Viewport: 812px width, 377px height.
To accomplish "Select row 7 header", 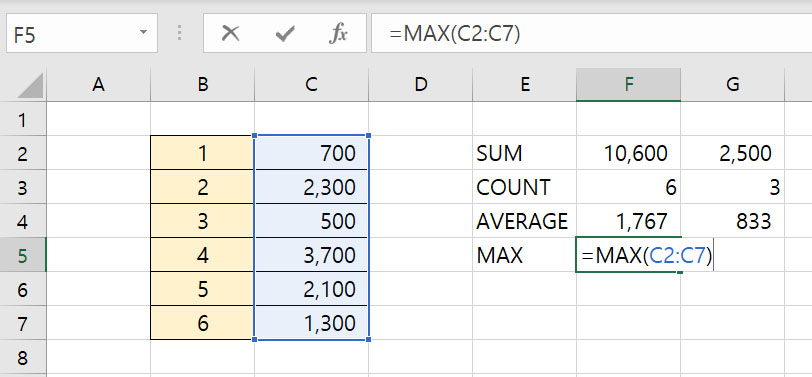I will point(23,323).
